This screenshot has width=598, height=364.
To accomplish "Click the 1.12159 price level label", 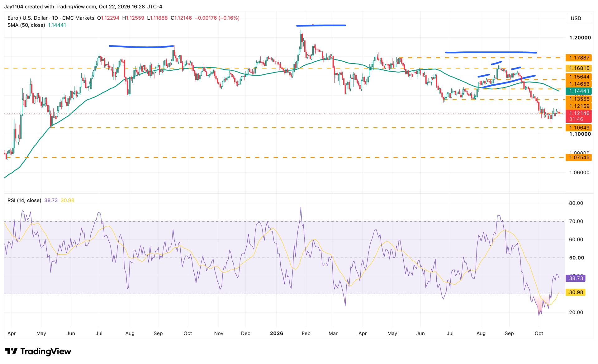I will tap(579, 106).
